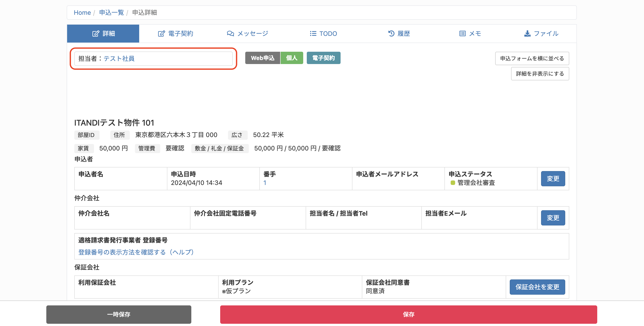Viewport: 644px width, 326px height.
Task: Click the 利用保証会社 cell
Action: point(147,287)
